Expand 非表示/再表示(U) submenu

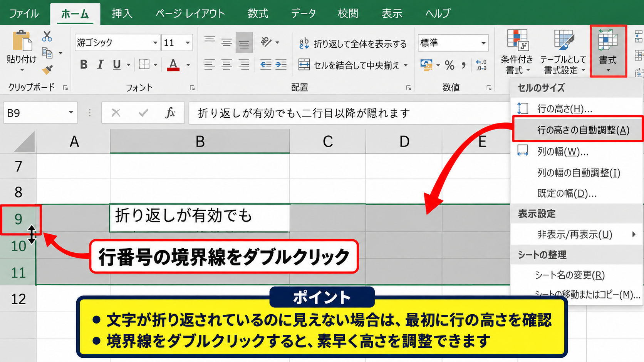pyautogui.click(x=576, y=234)
